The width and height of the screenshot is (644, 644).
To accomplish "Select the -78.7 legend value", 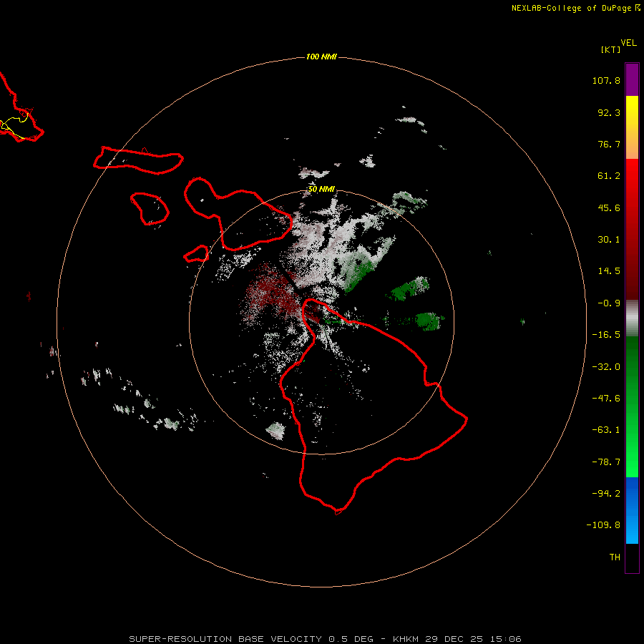I will point(606,462).
